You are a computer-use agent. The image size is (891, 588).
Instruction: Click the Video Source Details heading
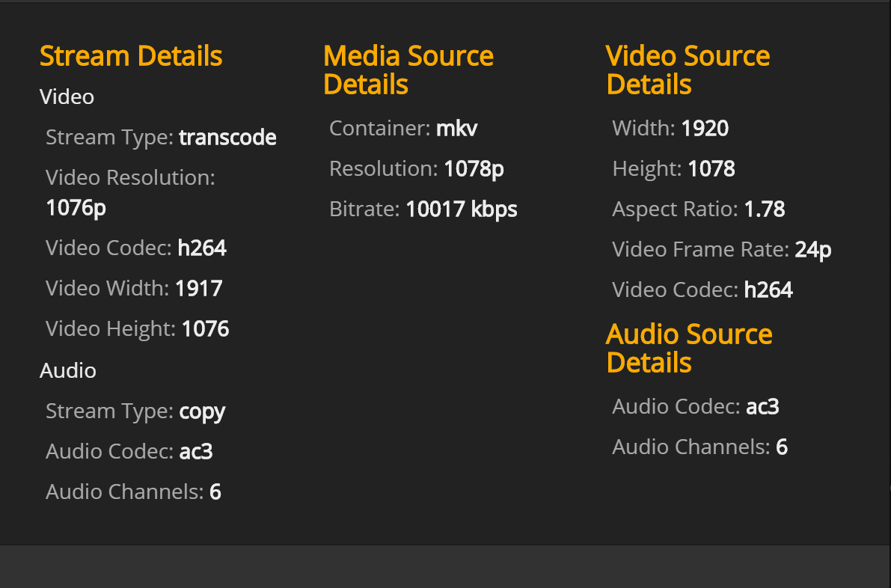pos(688,70)
